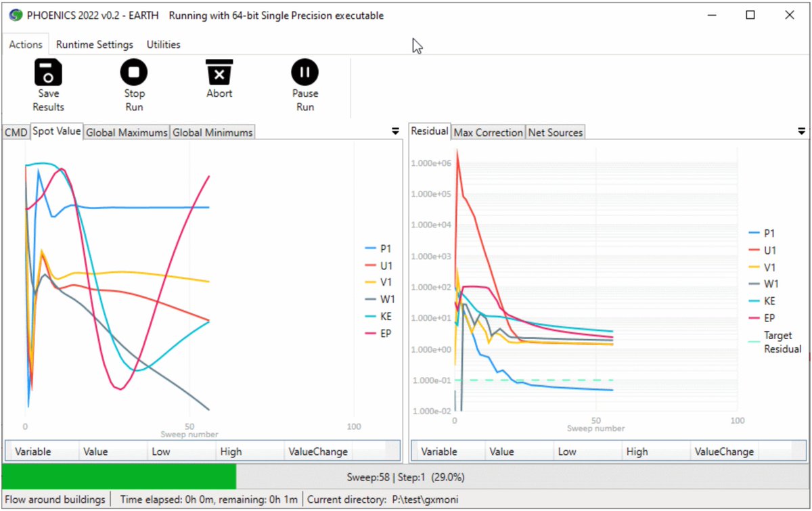Toggle the Target Residual legend entry
The width and height of the screenshot is (812, 511).
pos(778,342)
